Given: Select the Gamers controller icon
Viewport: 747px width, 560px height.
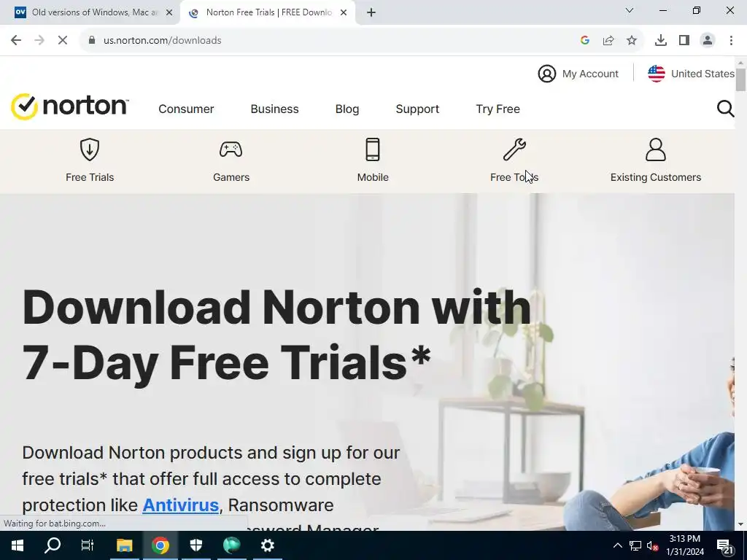Looking at the screenshot, I should (x=231, y=149).
